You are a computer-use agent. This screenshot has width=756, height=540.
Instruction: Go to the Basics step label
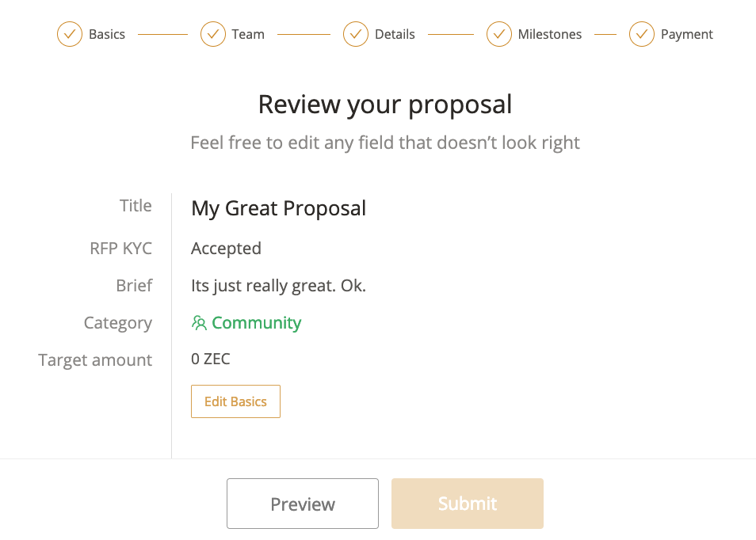point(107,34)
